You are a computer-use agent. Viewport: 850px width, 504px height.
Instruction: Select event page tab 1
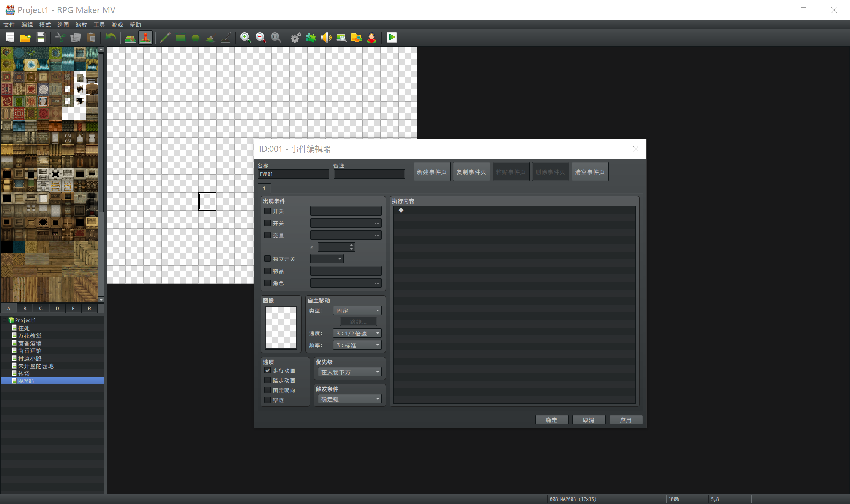tap(264, 188)
